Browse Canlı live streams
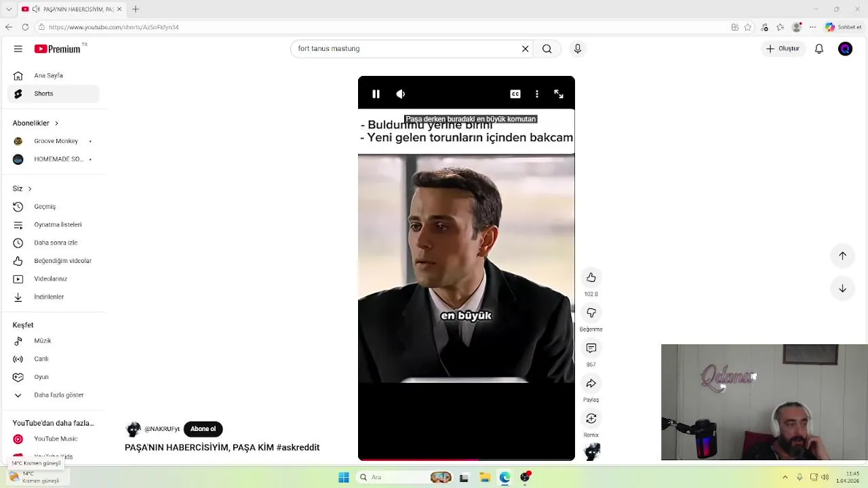The image size is (868, 488). click(x=53, y=359)
